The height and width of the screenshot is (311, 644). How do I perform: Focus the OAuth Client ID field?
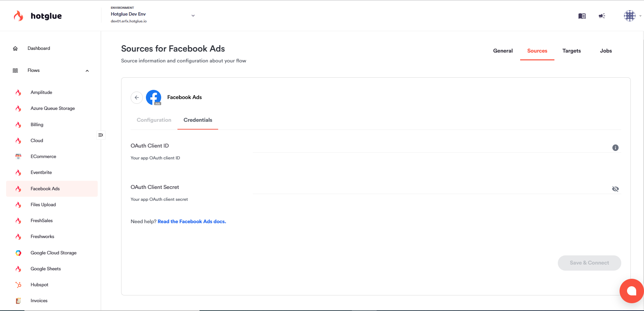(x=431, y=148)
